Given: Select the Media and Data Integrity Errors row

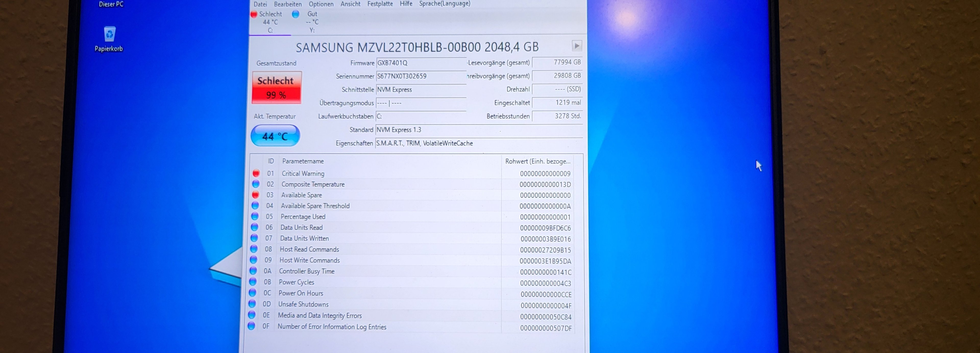Looking at the screenshot, I should (320, 315).
